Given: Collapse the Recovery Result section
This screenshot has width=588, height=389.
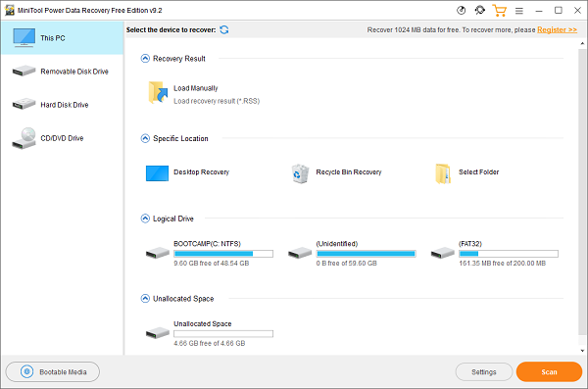Looking at the screenshot, I should click(145, 59).
